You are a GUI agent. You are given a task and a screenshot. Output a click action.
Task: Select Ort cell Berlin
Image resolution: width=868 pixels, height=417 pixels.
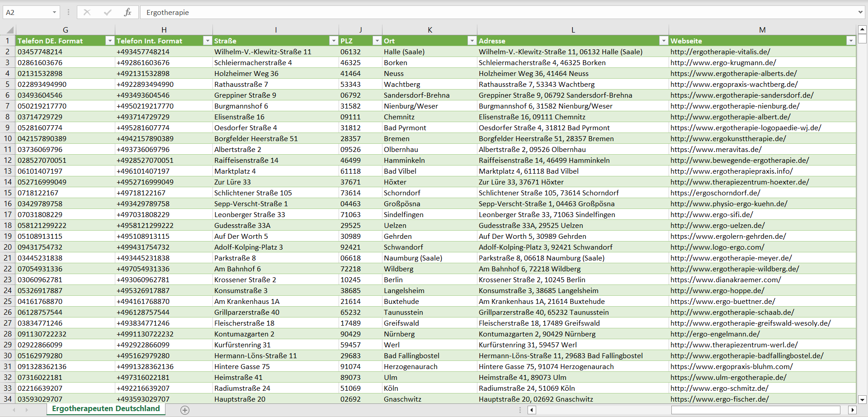[x=430, y=280]
